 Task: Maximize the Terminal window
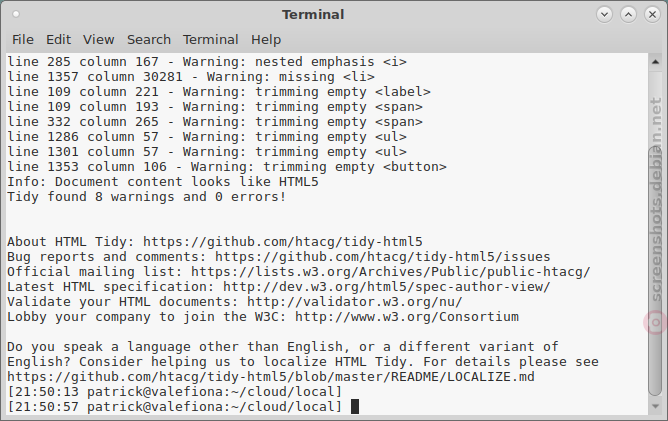click(x=628, y=14)
